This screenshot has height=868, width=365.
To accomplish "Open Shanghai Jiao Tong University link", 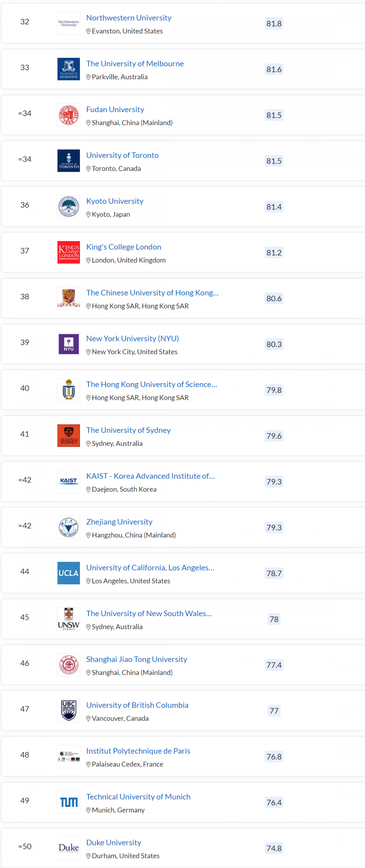I will 136,659.
